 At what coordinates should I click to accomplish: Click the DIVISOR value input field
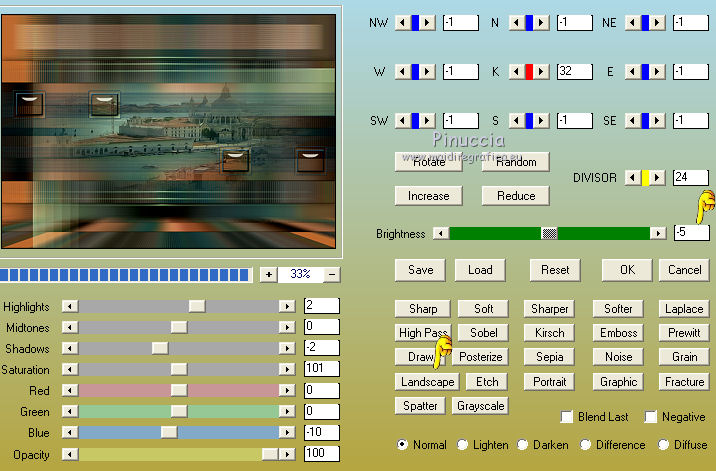691,177
